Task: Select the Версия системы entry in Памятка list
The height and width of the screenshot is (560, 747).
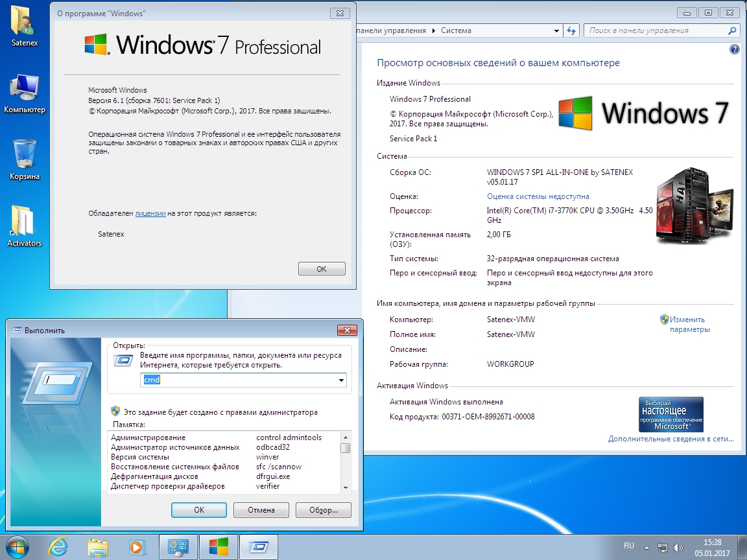Action: tap(140, 457)
